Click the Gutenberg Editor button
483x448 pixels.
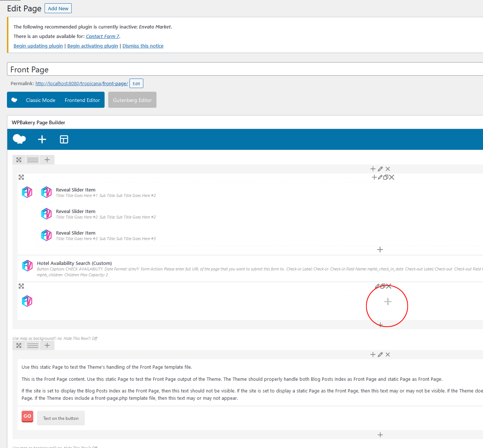pos(132,100)
